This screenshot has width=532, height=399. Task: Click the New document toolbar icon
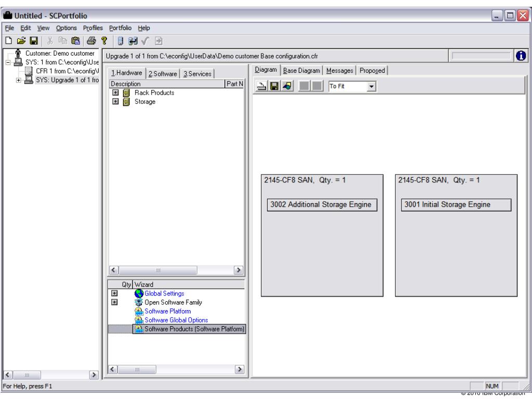pos(9,41)
